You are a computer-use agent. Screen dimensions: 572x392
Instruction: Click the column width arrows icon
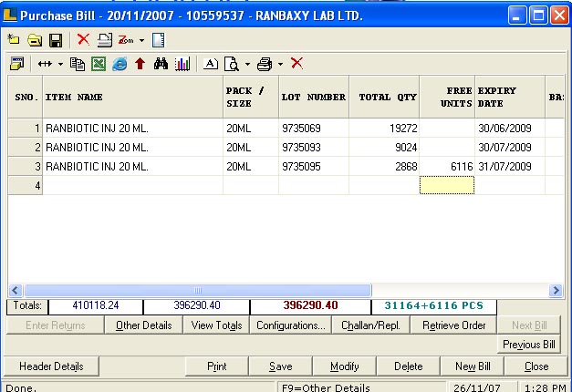(45, 64)
